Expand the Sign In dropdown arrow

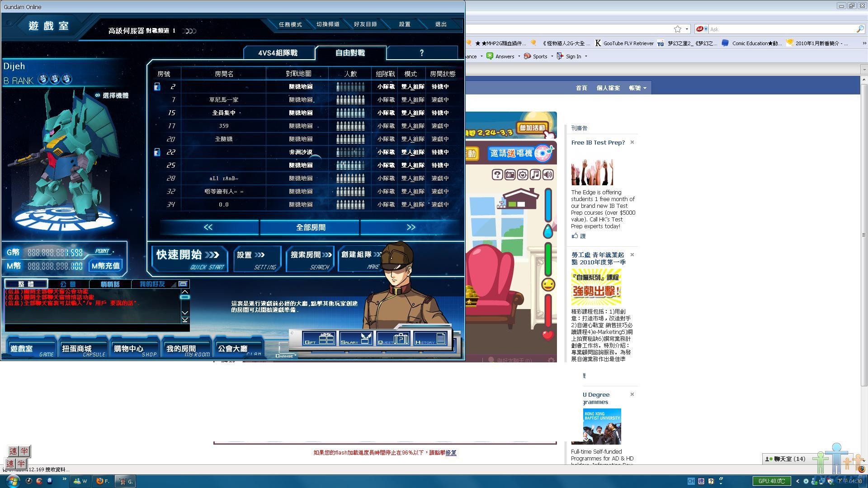(x=586, y=56)
